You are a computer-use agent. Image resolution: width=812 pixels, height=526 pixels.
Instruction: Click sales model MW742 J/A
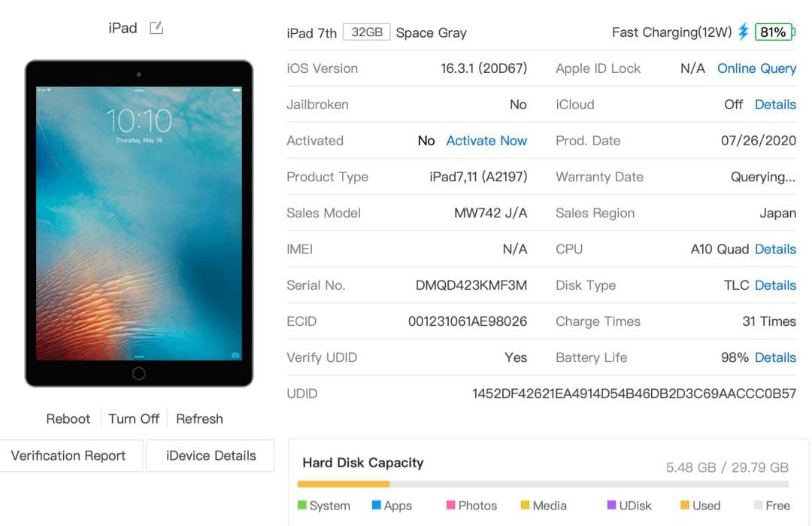pyautogui.click(x=490, y=213)
